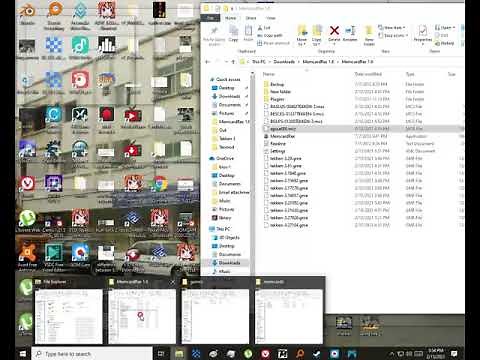Open the notification center icon
This screenshot has height=360, width=480.
tap(454, 354)
